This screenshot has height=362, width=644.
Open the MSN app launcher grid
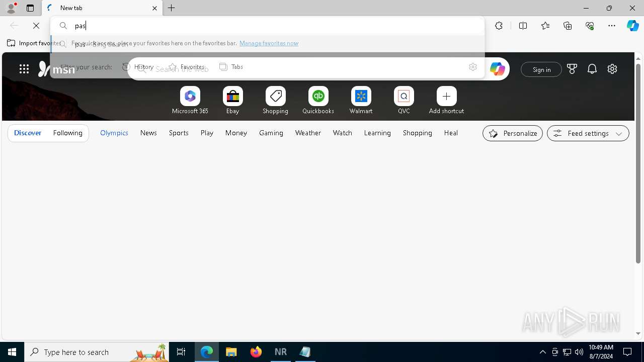pos(24,69)
